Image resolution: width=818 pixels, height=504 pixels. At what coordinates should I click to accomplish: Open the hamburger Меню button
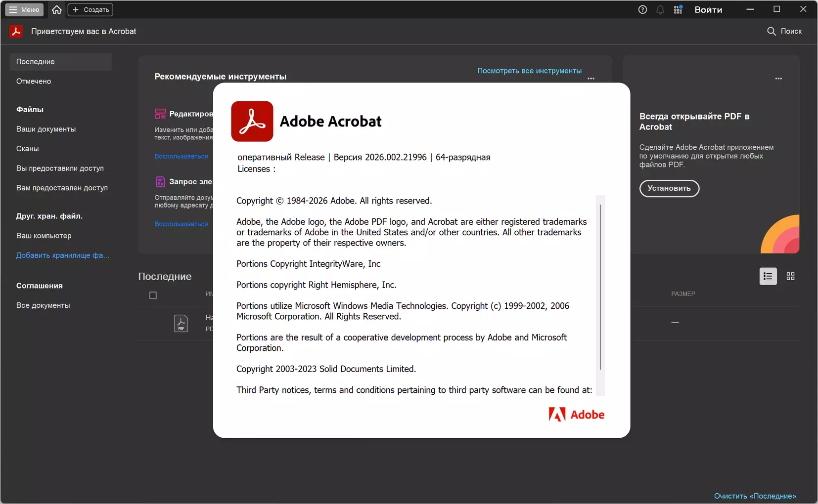(24, 9)
